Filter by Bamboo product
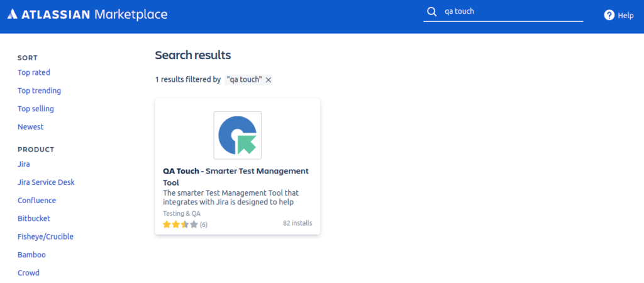Viewport: 644px width, 283px height. coord(31,255)
